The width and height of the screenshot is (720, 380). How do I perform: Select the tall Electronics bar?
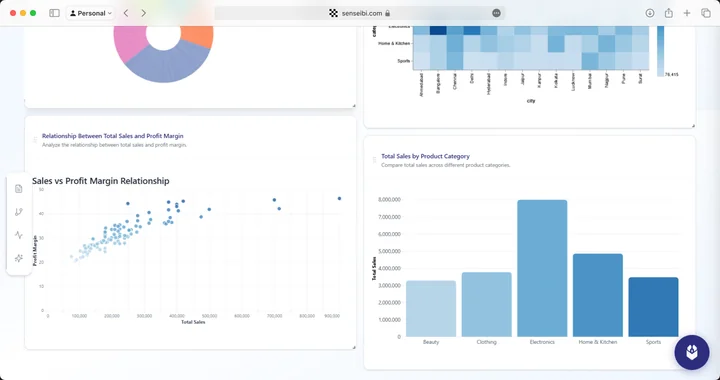(542, 268)
